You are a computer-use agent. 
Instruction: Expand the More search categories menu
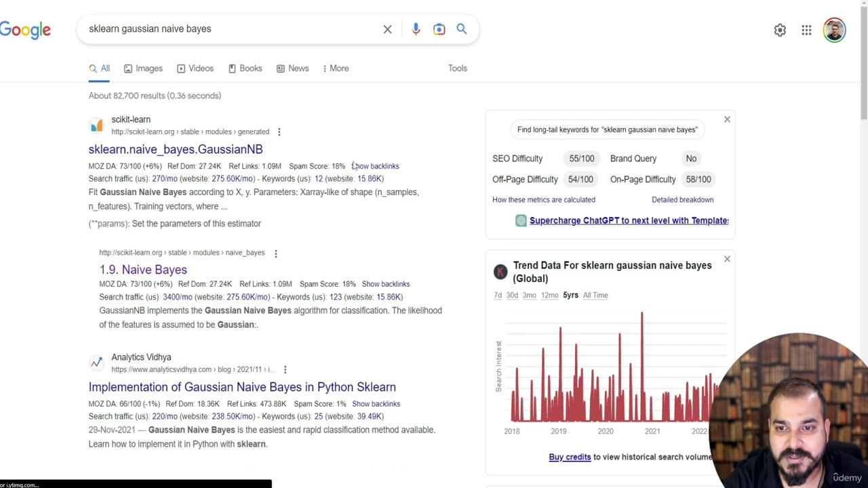point(336,68)
